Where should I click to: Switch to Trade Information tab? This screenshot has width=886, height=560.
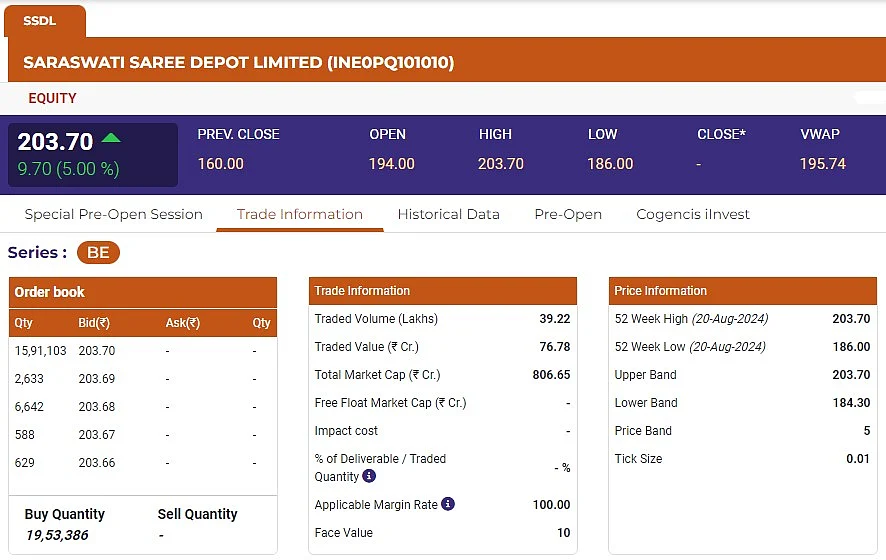[299, 214]
